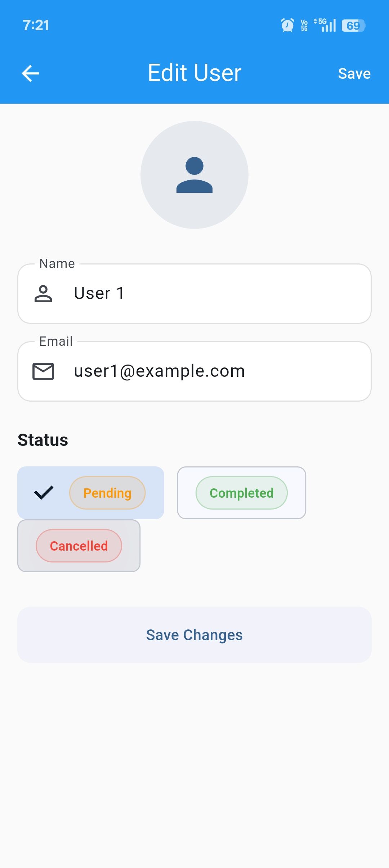Tap the VoLTE 5G indicator icon
Screen dimensions: 389x868
pos(304,25)
